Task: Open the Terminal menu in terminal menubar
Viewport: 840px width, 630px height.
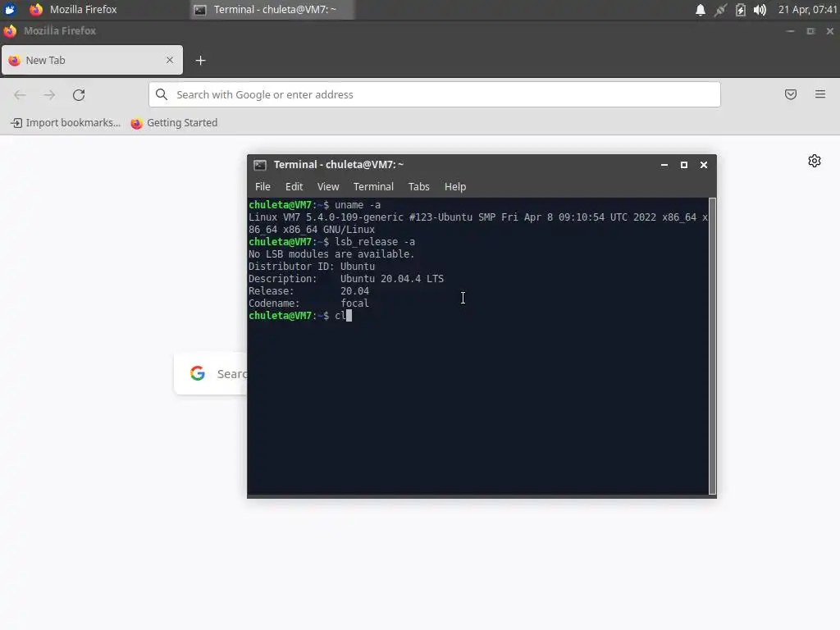Action: click(373, 186)
